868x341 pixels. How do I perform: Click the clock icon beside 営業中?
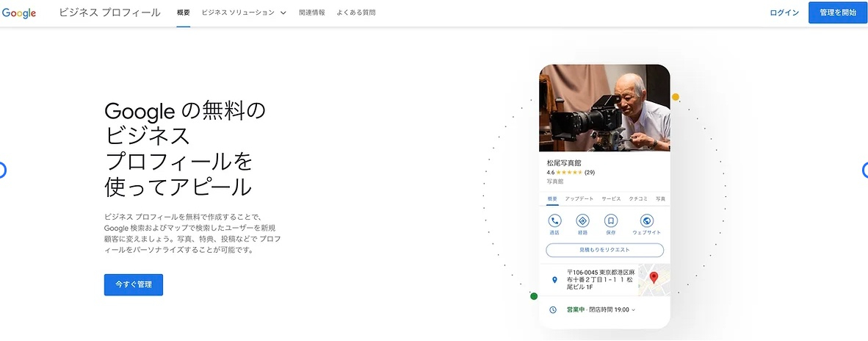click(552, 310)
